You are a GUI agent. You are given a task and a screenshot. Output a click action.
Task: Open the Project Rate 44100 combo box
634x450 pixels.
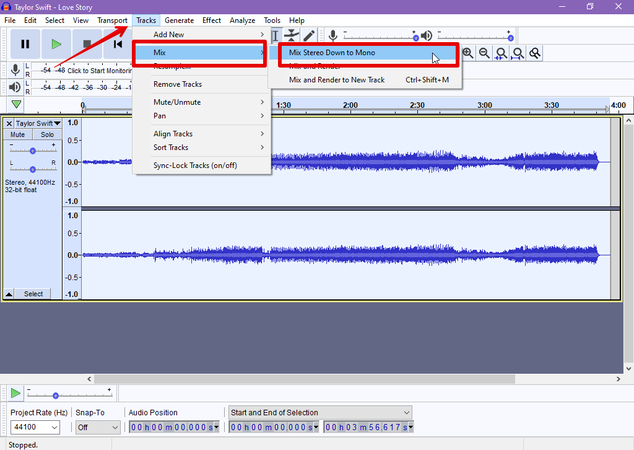(35, 427)
